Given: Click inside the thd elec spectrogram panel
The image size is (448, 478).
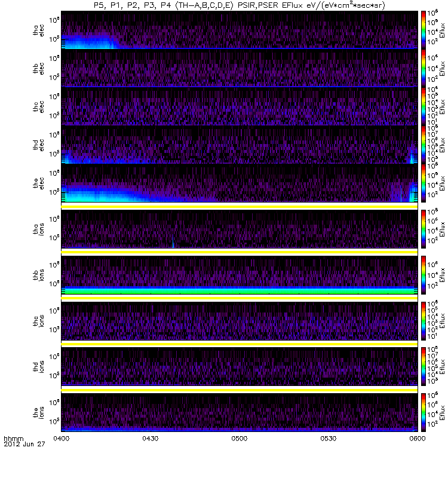Looking at the screenshot, I should pos(240,145).
